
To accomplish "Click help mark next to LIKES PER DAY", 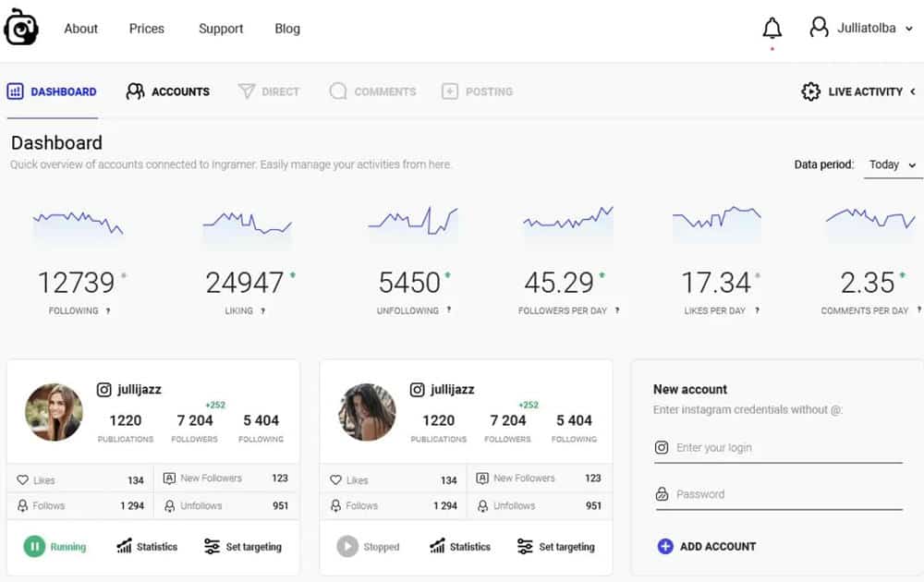I will point(757,310).
